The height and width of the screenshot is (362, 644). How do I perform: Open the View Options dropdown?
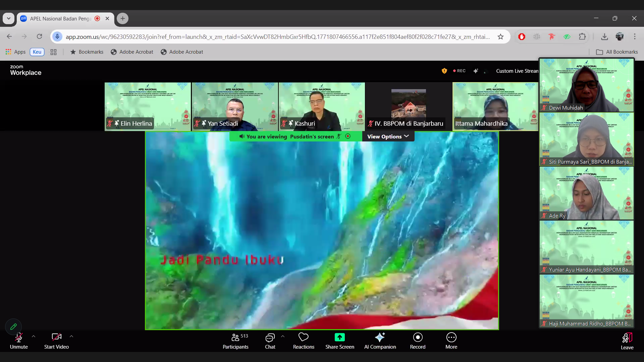[388, 136]
